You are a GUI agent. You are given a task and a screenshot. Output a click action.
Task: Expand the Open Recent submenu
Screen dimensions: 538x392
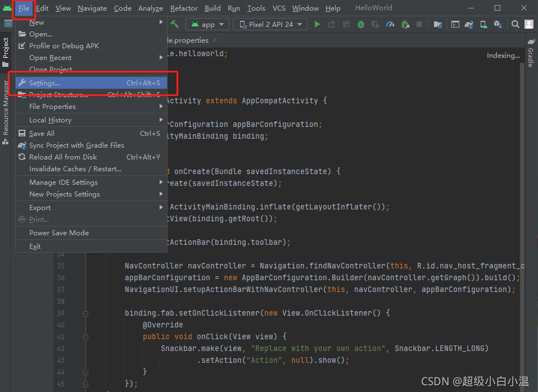tap(91, 58)
